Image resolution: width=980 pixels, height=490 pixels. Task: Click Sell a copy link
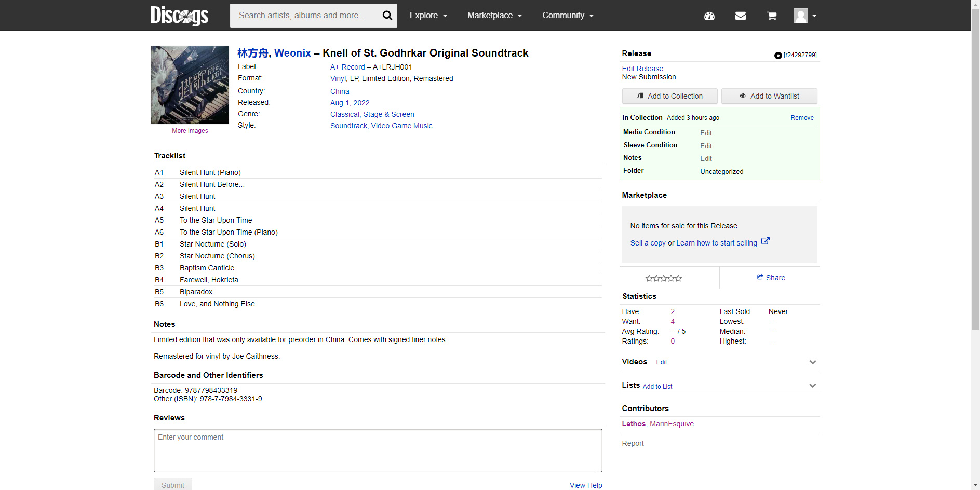click(x=648, y=243)
